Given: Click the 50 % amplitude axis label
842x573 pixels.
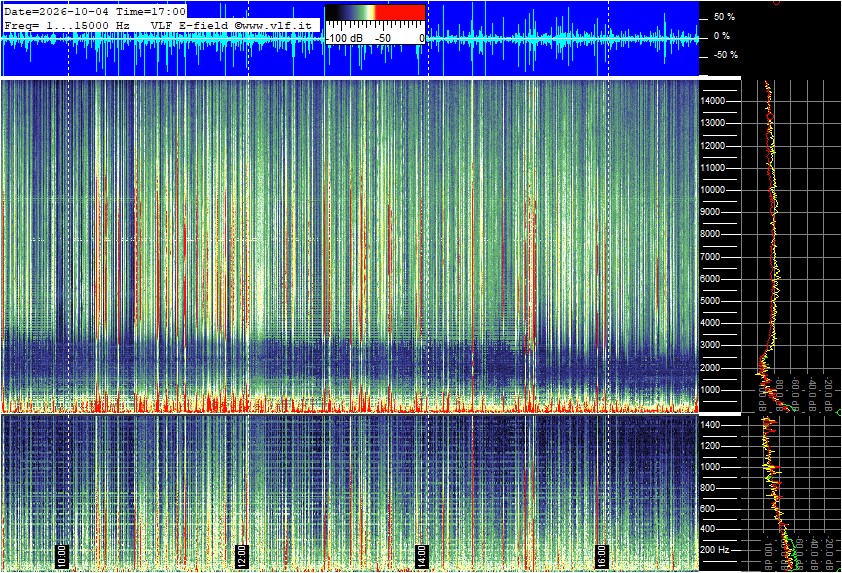Looking at the screenshot, I should click(x=724, y=17).
